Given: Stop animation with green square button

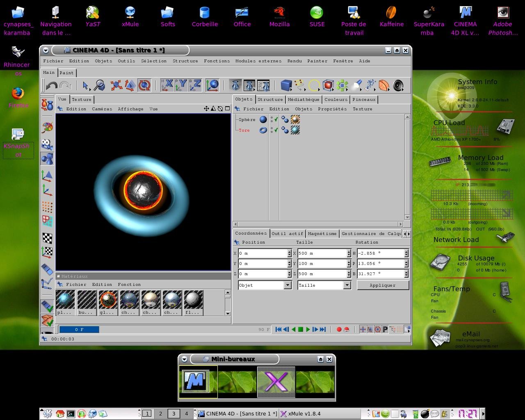Looking at the screenshot, I should 301,329.
